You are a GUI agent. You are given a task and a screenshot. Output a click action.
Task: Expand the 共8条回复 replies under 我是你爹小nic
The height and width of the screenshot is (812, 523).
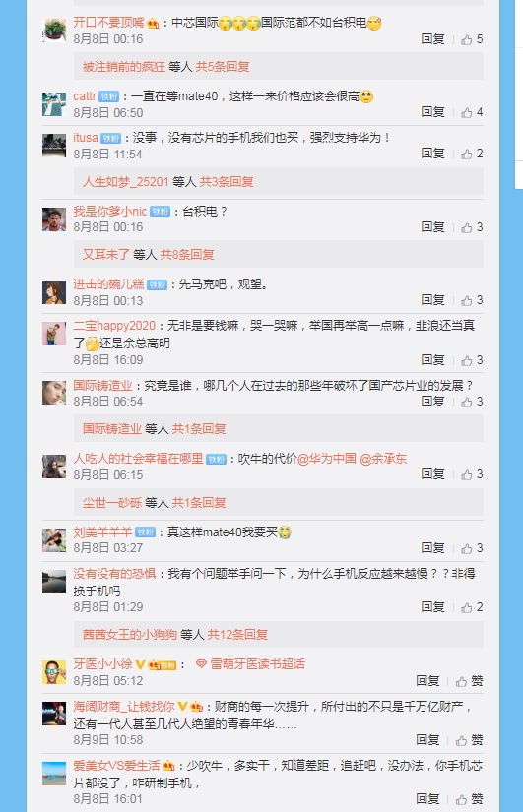tap(187, 254)
